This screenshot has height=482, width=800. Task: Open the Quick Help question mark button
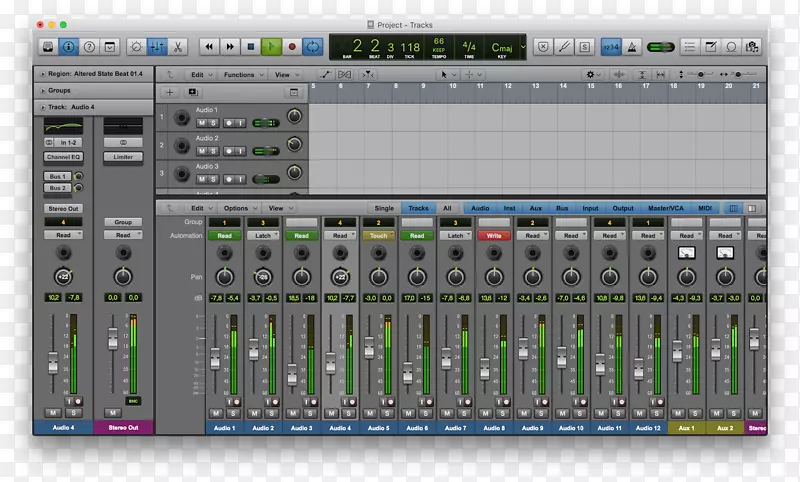[90, 46]
